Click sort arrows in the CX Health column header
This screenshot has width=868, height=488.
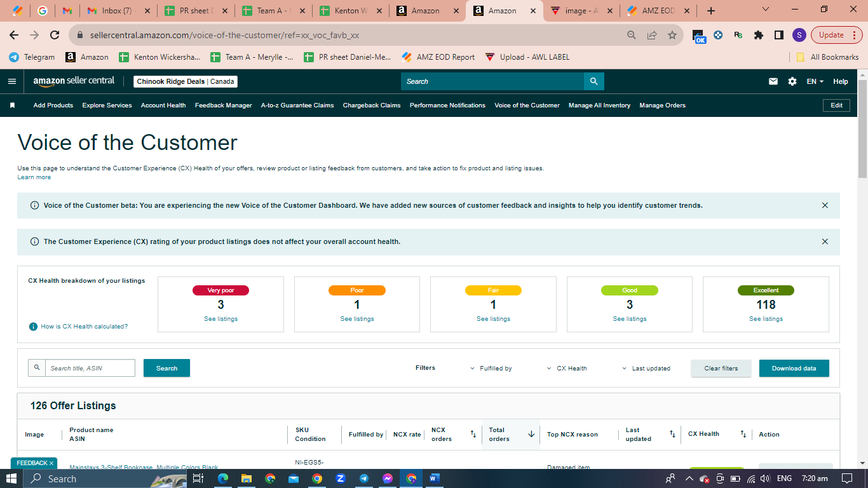pos(743,434)
